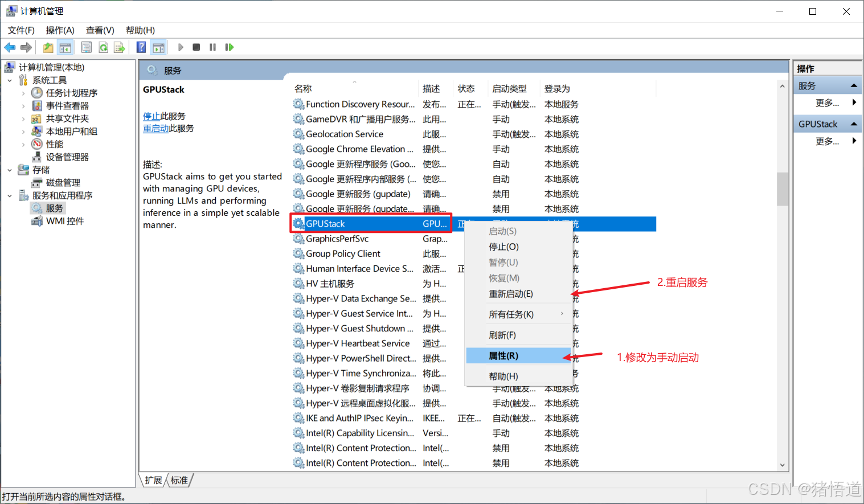The height and width of the screenshot is (504, 864).
Task: Click 更多 under 服务 actions
Action: coord(827,103)
